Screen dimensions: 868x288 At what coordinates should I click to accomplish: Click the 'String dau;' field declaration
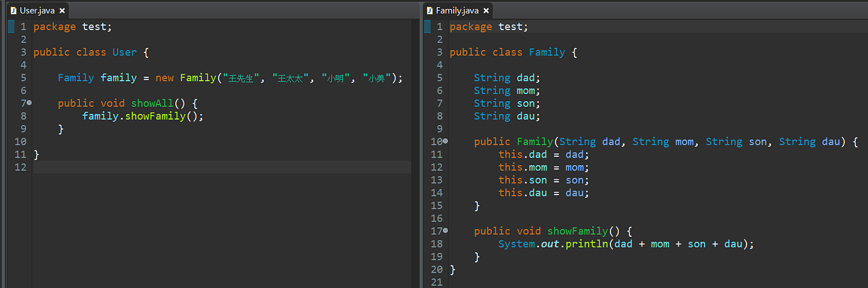coord(508,116)
